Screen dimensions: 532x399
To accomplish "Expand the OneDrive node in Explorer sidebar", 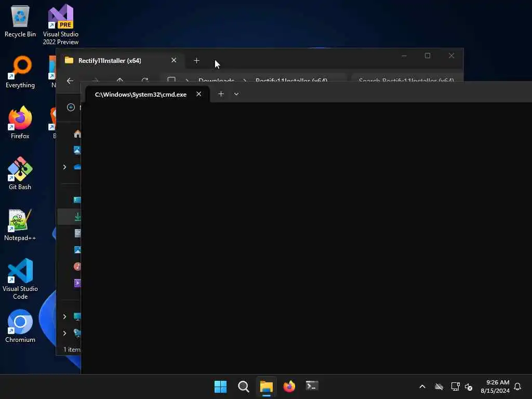I will click(x=64, y=167).
